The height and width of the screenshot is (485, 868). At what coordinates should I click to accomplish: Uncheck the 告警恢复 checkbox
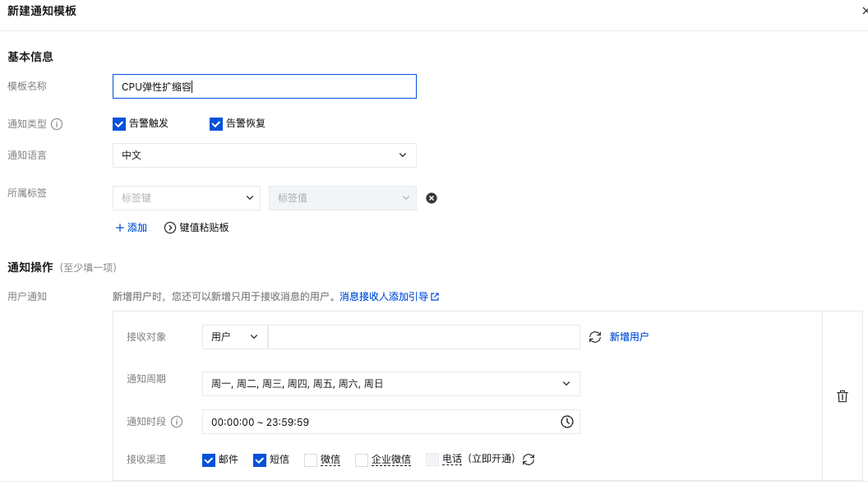click(x=216, y=124)
